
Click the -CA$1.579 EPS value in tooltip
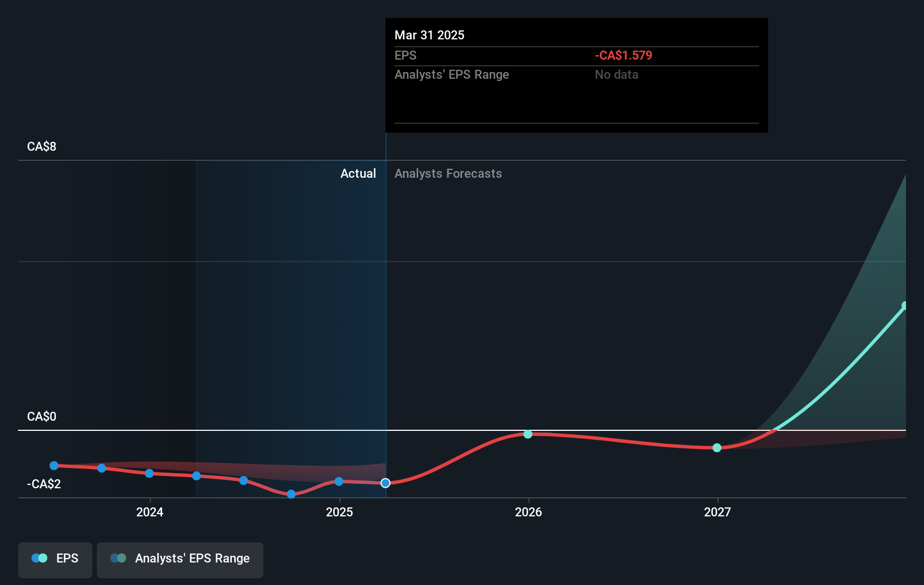(624, 56)
